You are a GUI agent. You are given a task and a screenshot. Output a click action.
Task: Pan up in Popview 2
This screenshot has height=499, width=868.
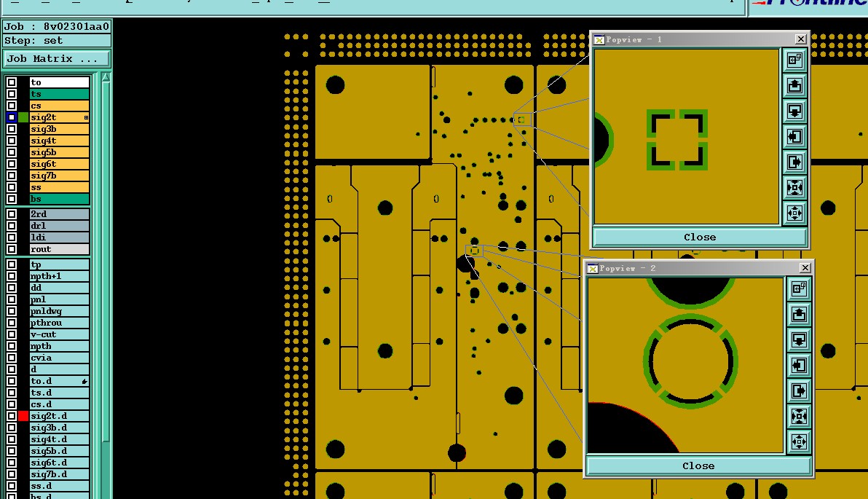pos(799,314)
